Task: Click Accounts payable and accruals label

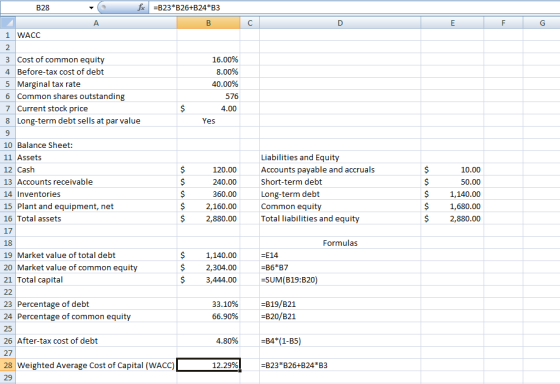Action: point(318,170)
